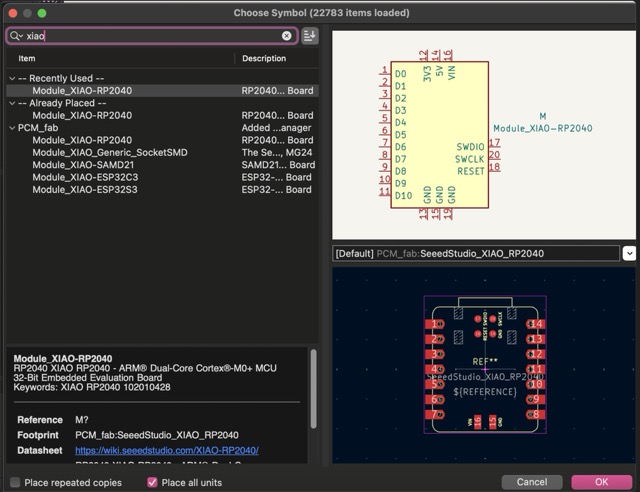Screen dimensions: 640x492
Task: Collapse the Already Placed group
Action: tap(12, 103)
